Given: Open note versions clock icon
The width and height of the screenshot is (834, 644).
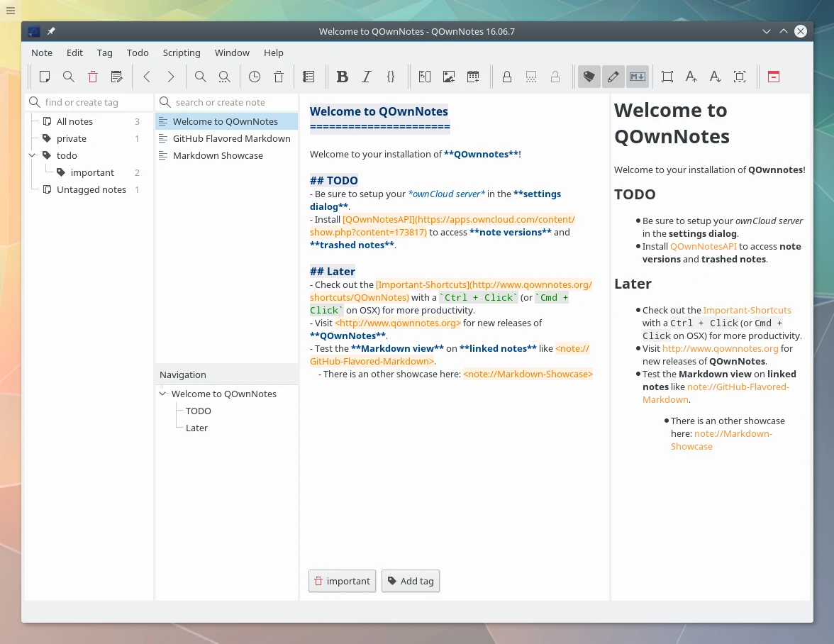Looking at the screenshot, I should tap(254, 77).
